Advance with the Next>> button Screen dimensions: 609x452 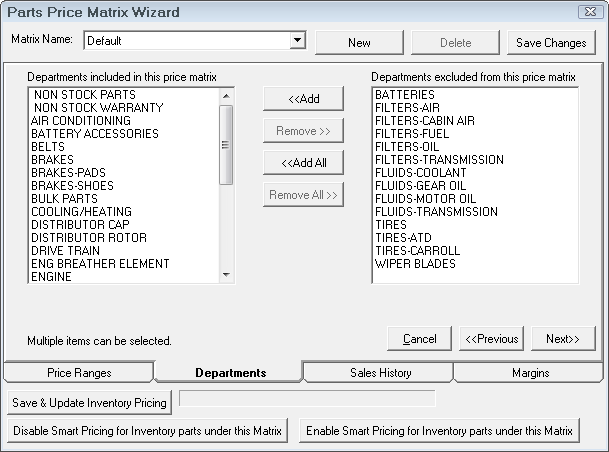[x=563, y=339]
